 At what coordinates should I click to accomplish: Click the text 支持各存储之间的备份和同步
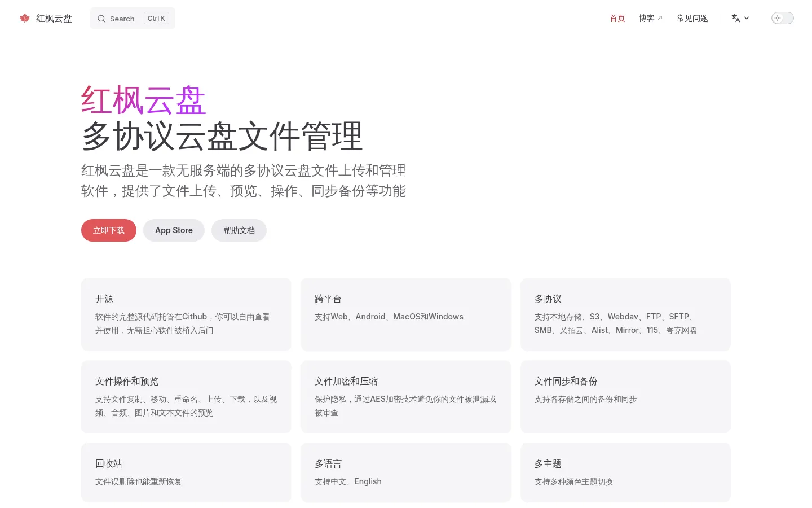(x=586, y=399)
